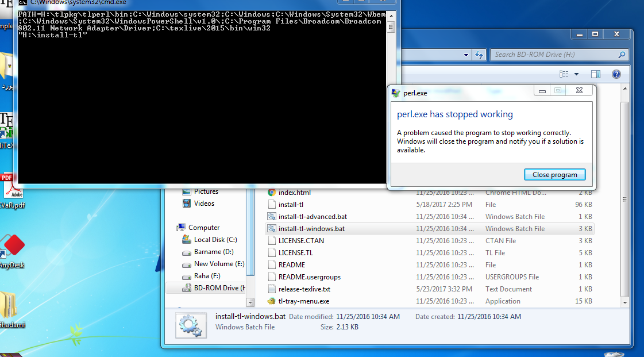Click the type cell "CTAN File"
Image resolution: width=644 pixels, height=357 pixels.
pos(500,241)
